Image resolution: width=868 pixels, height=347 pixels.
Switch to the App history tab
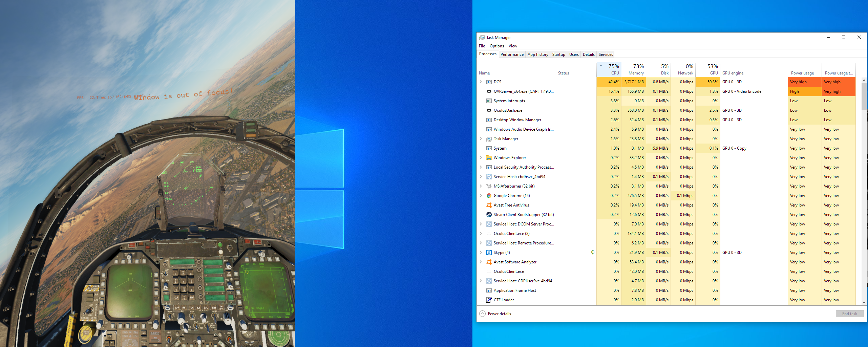tap(538, 55)
